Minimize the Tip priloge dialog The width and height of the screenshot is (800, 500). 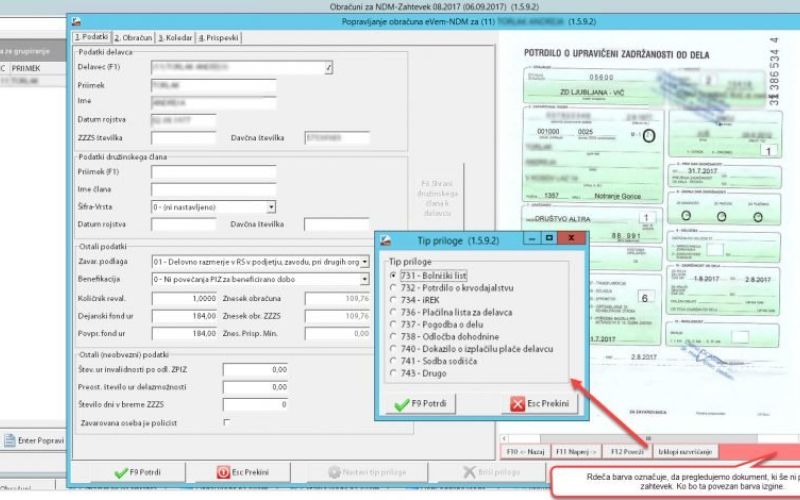click(x=532, y=238)
